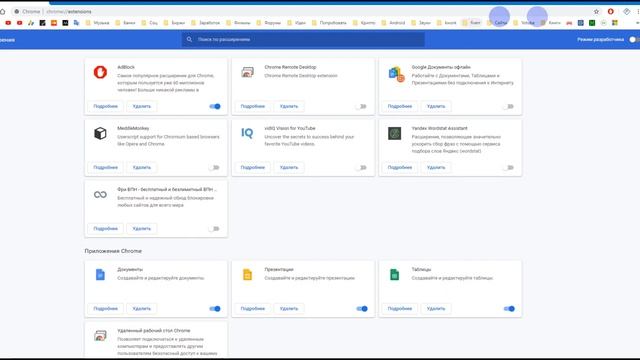Click Удалить on Chrome Remote Desktop card
The height and width of the screenshot is (360, 640).
click(289, 107)
